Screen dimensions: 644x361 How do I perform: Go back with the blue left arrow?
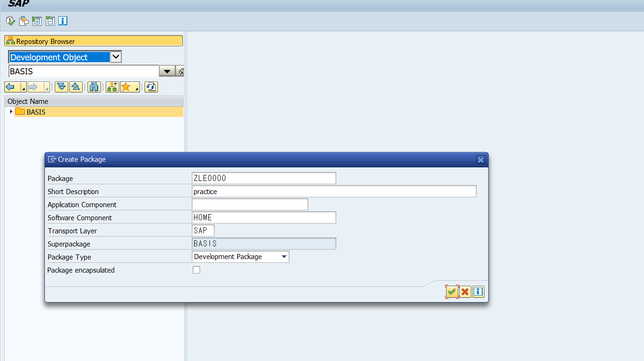(x=10, y=87)
